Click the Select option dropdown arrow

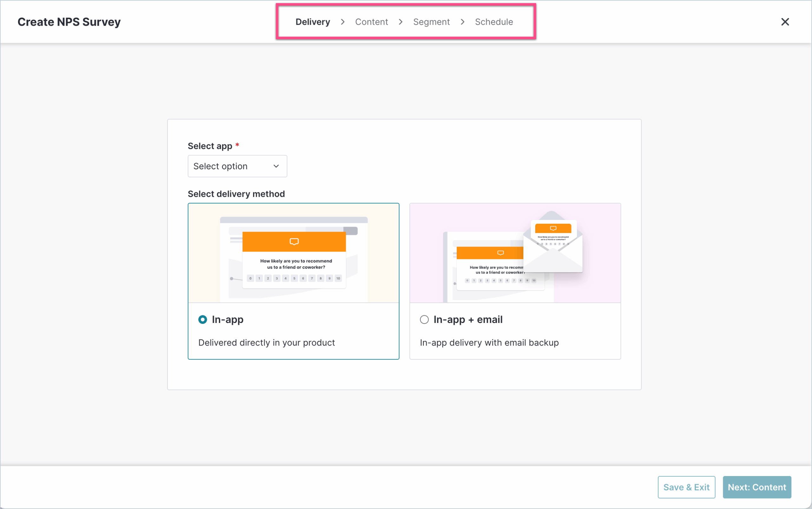pyautogui.click(x=276, y=166)
